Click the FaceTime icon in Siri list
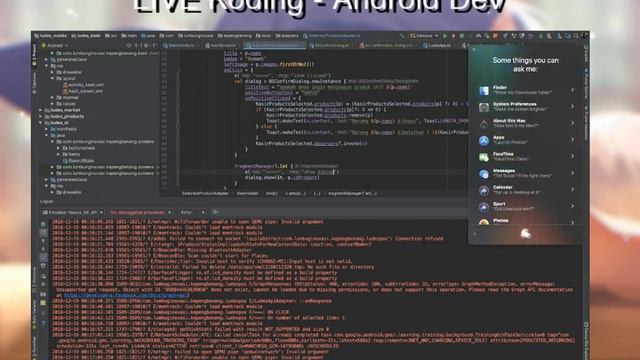640x360 pixels. 484,157
